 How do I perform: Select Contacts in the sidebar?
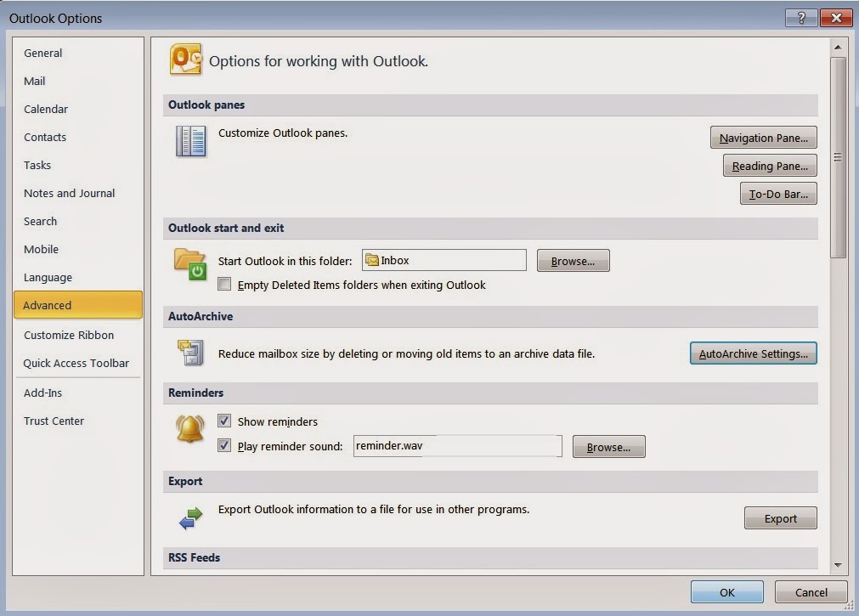(x=78, y=137)
